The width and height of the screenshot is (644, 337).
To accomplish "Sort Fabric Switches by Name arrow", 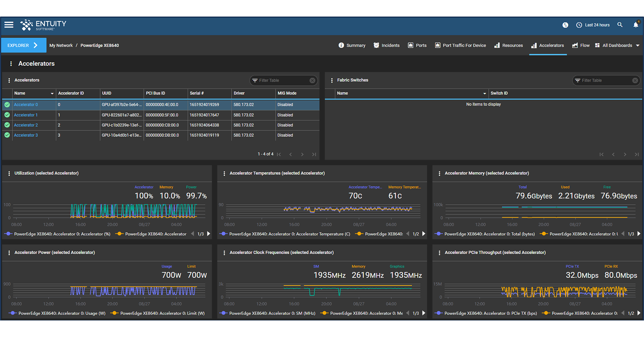I will 484,93.
